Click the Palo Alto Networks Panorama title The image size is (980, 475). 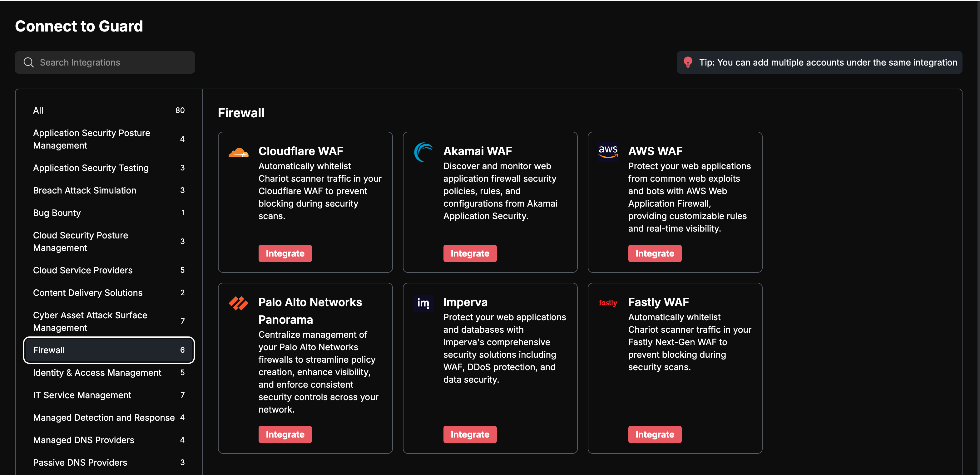(x=310, y=311)
